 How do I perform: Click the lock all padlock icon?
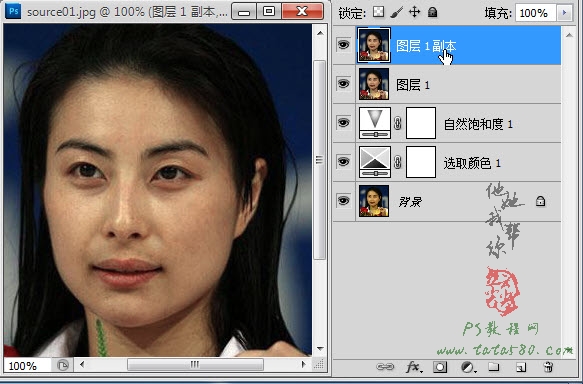(x=432, y=12)
